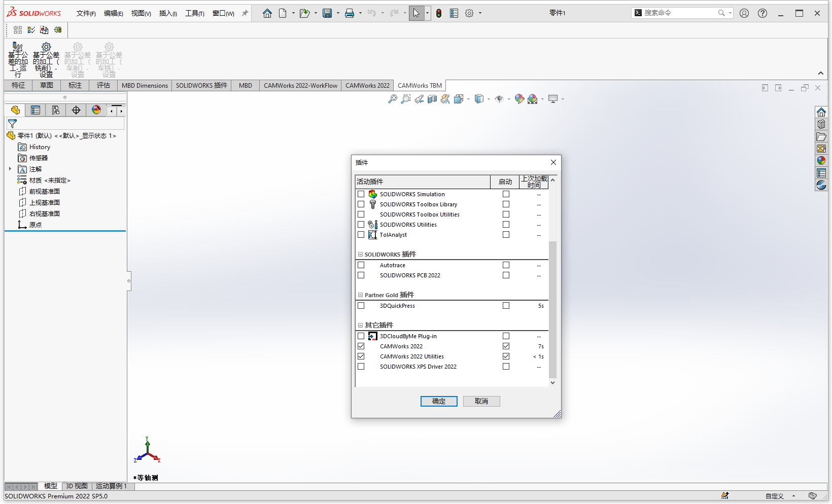Open a file using the Open folder icon
This screenshot has height=504, width=832.
[304, 13]
